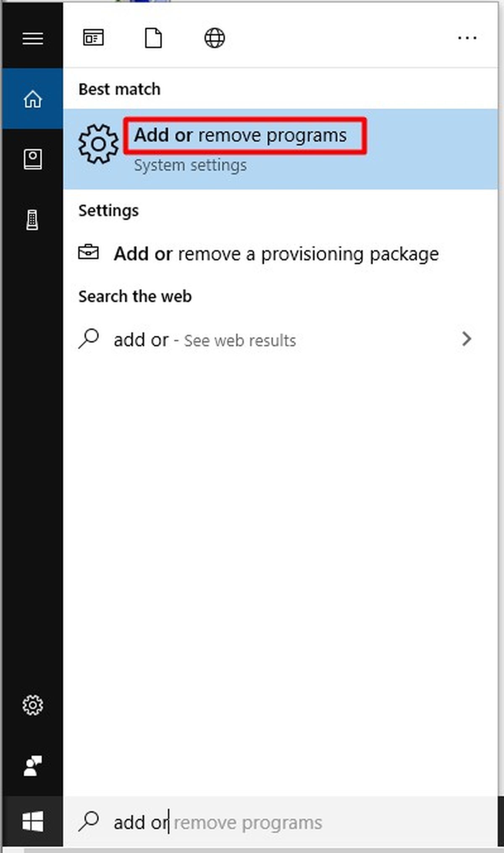Image resolution: width=504 pixels, height=853 pixels.
Task: Click the large gear icon beside Best match
Action: [99, 144]
